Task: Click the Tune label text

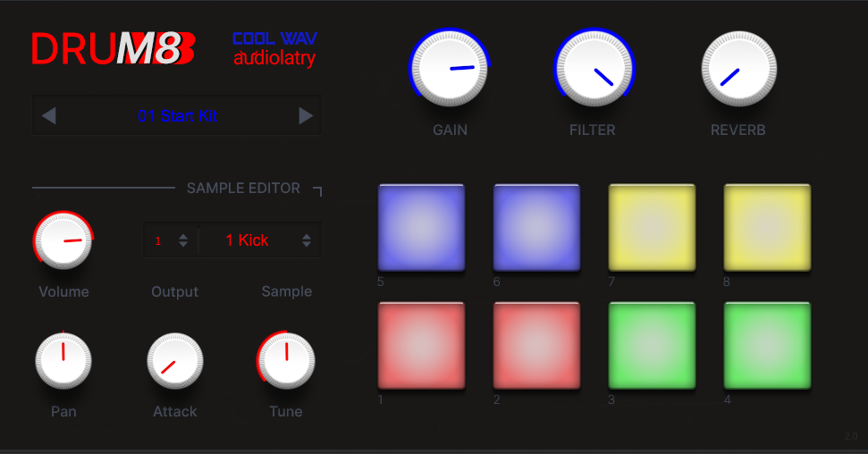Action: click(x=286, y=411)
